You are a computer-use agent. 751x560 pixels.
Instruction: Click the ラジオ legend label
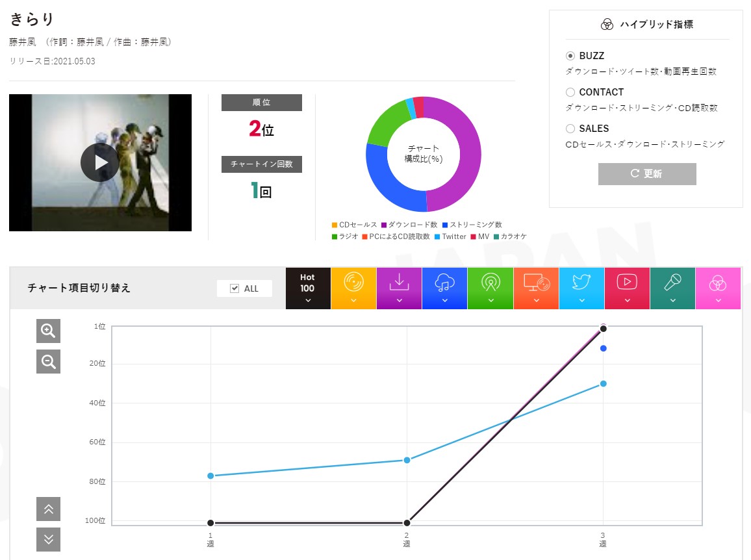(348, 236)
